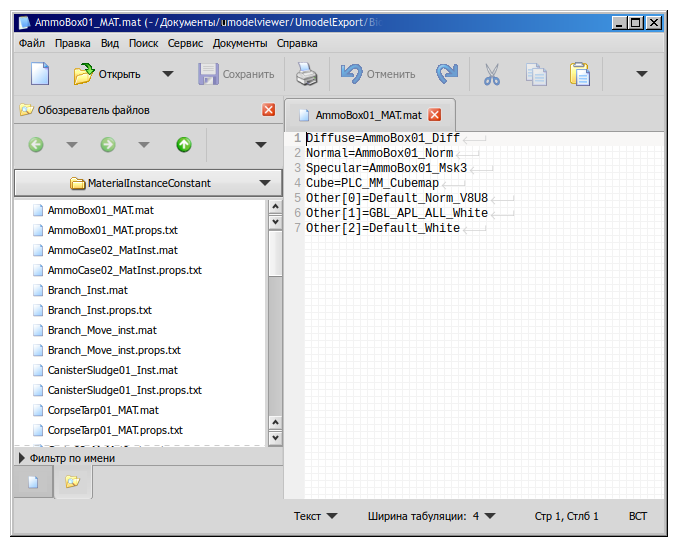Place cursor on the Cube=PLC_MM_Cubemap line
The width and height of the screenshot is (678, 547).
[372, 183]
